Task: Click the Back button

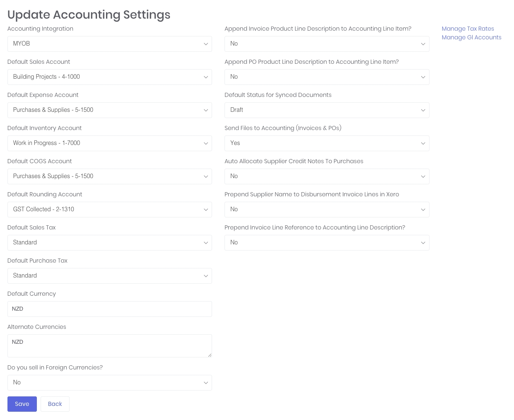Action: click(55, 404)
